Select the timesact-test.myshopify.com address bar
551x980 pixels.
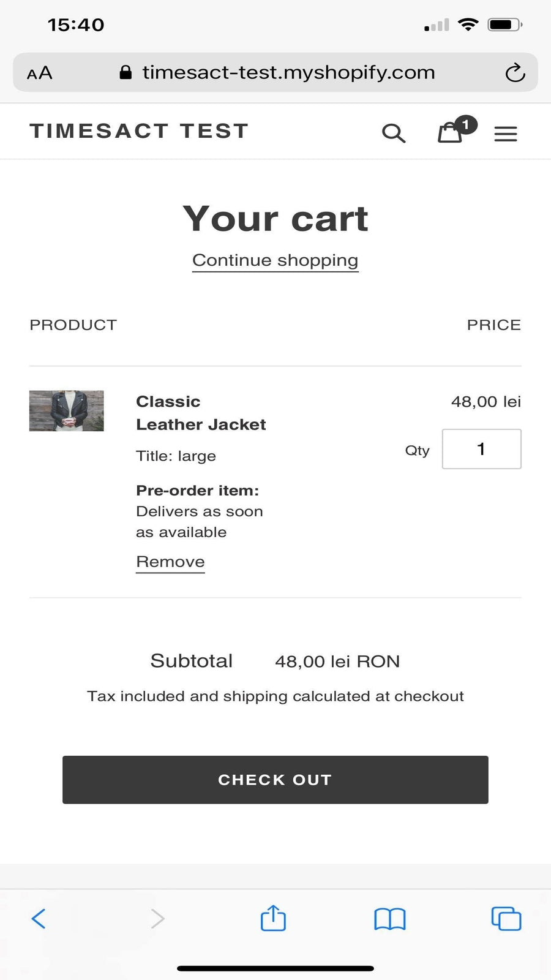(x=288, y=73)
